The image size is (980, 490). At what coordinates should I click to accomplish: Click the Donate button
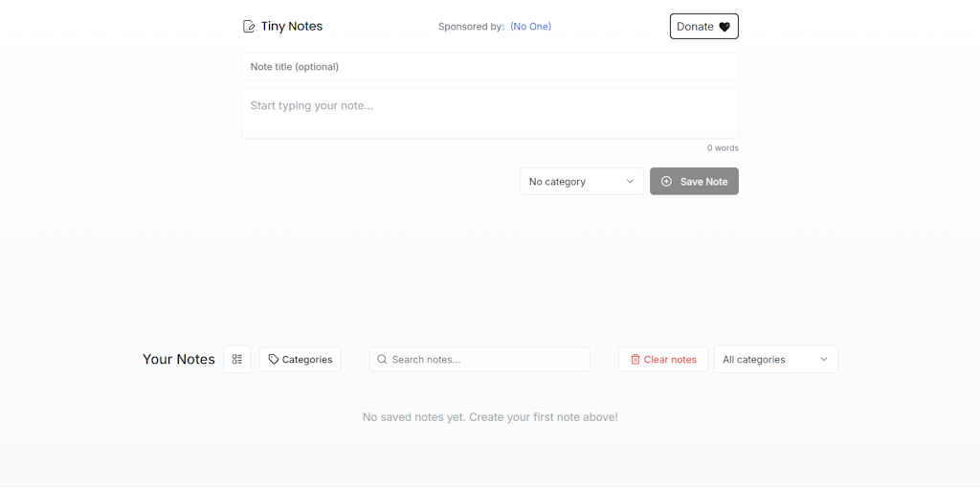(x=703, y=26)
